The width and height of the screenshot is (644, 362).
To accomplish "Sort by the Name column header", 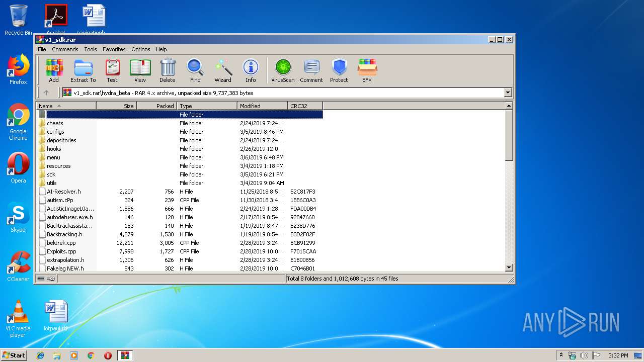I will tap(66, 106).
